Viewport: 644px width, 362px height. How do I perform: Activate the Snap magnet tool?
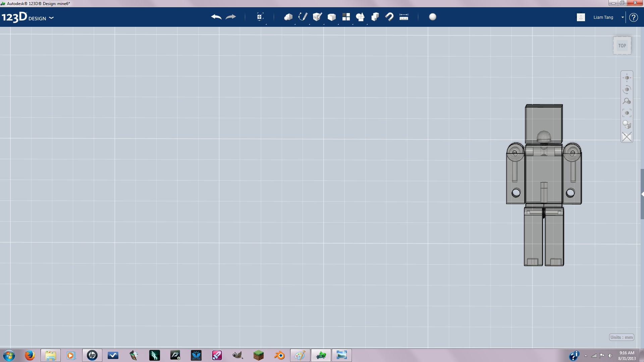click(x=389, y=17)
